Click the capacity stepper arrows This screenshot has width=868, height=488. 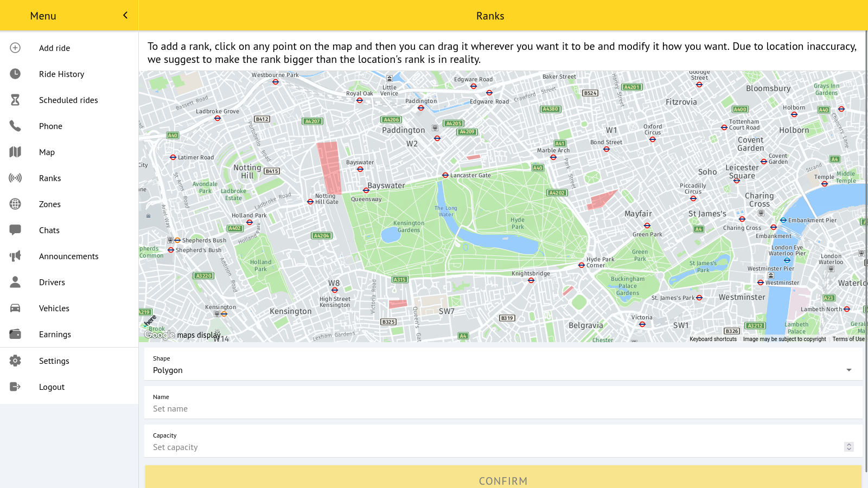[848, 447]
